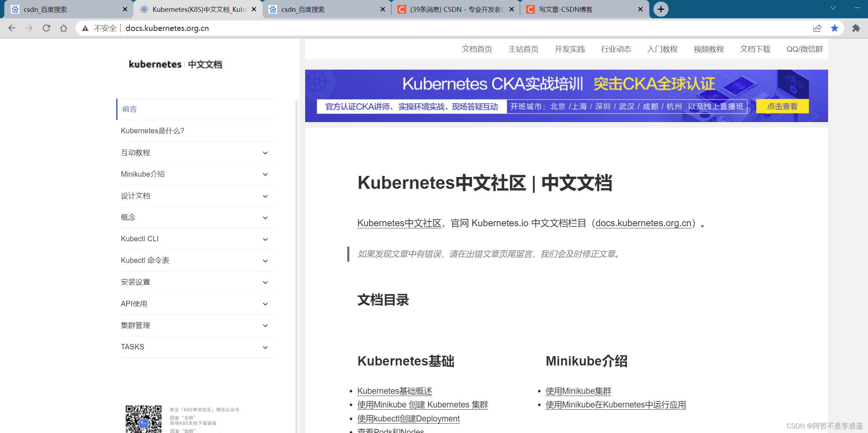Click the blue bookmark star icon
This screenshot has height=433, width=868.
tap(835, 28)
